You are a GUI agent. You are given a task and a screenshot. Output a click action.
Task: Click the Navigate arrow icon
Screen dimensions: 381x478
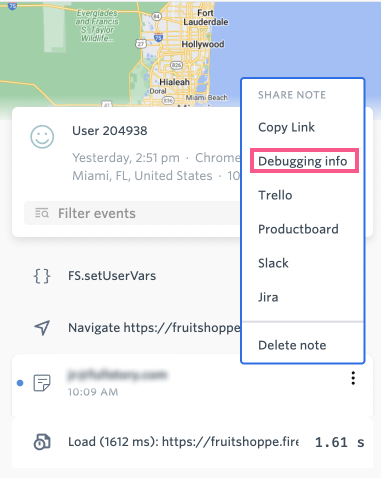42,328
